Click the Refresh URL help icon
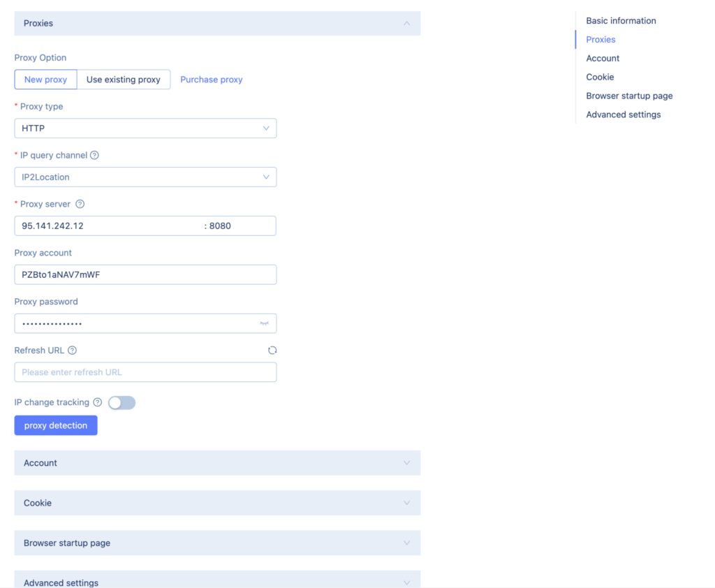Viewport: 715px width, 588px height. click(x=72, y=351)
